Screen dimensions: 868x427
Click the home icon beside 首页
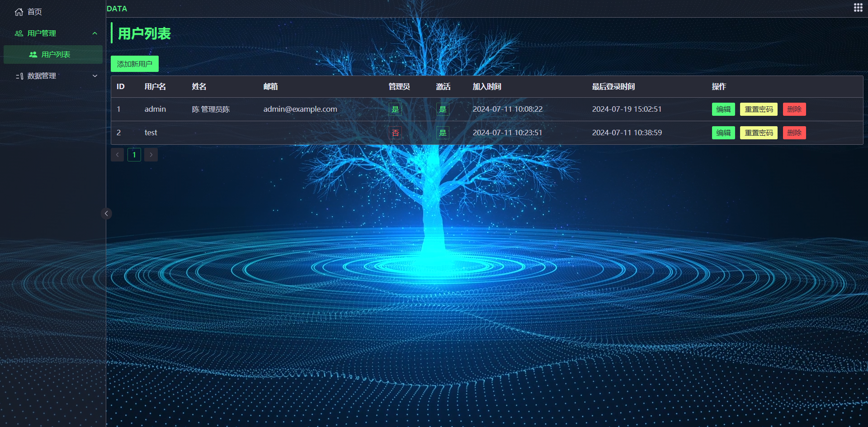[19, 12]
